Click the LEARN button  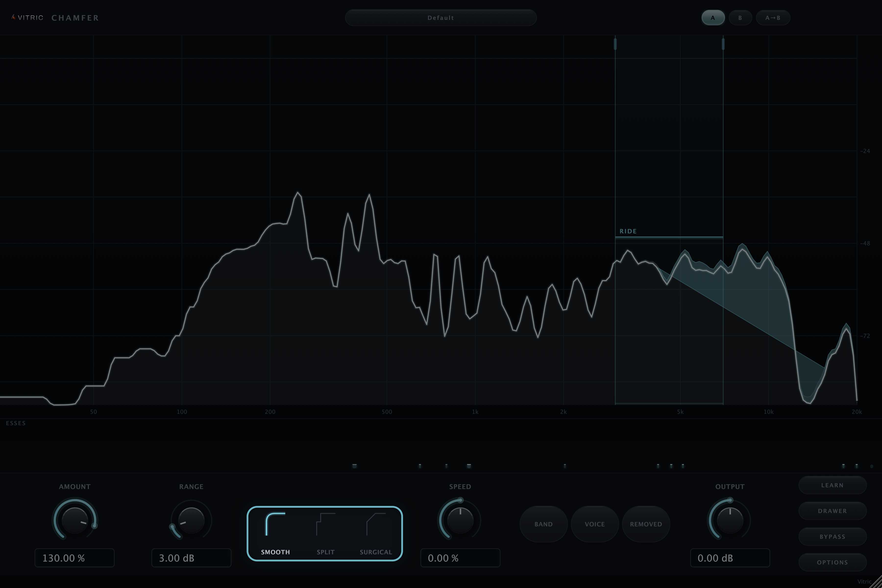point(833,485)
